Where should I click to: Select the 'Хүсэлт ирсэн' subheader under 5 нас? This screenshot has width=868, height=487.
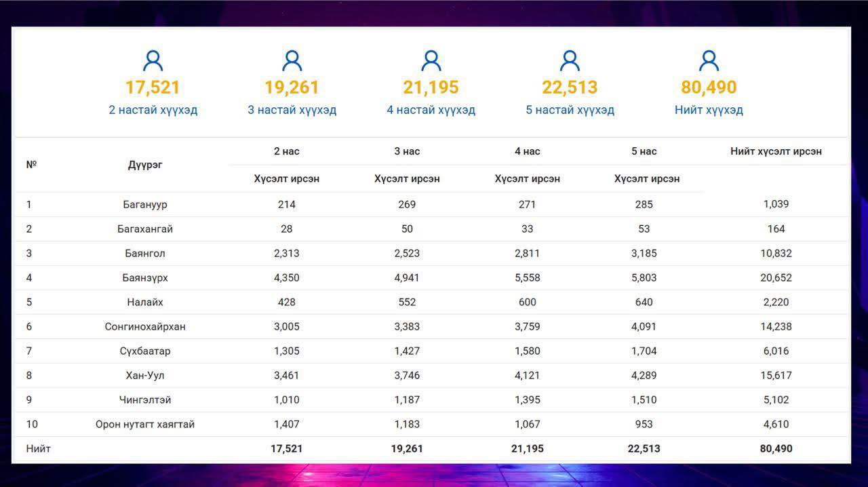647,179
